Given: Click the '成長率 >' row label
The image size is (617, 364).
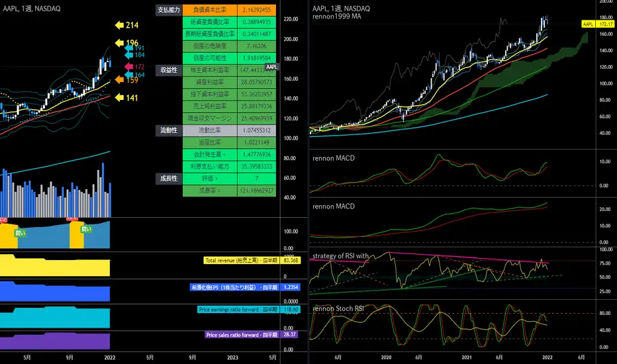Looking at the screenshot, I should [210, 191].
